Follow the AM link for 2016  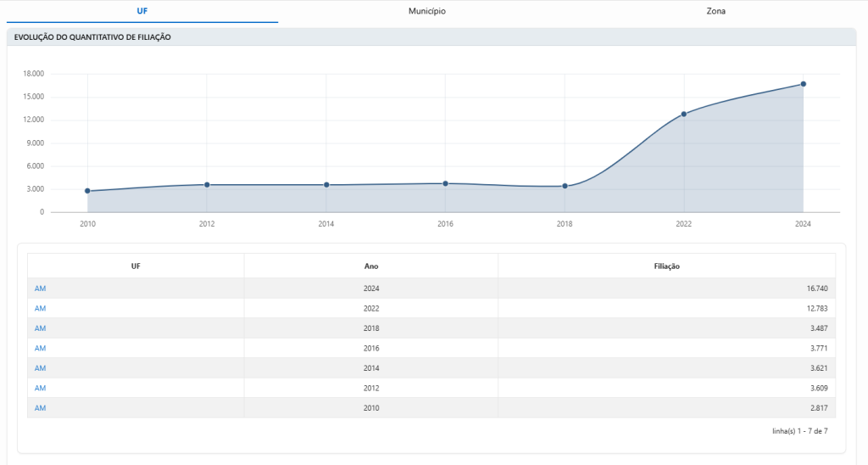coord(40,348)
